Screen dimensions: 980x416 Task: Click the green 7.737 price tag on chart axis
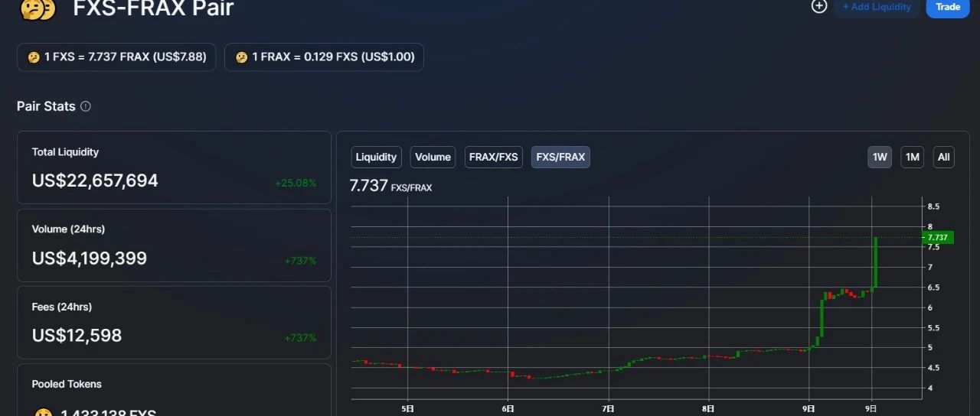[x=938, y=238]
